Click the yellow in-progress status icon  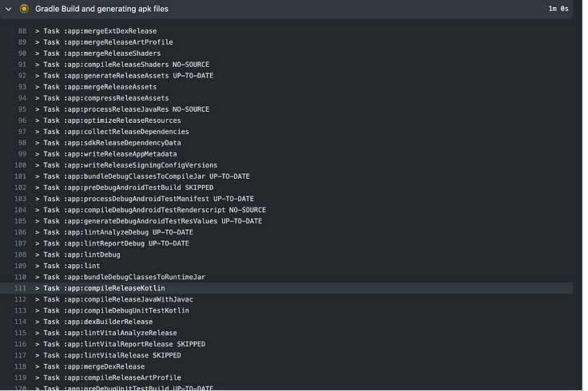click(x=24, y=9)
